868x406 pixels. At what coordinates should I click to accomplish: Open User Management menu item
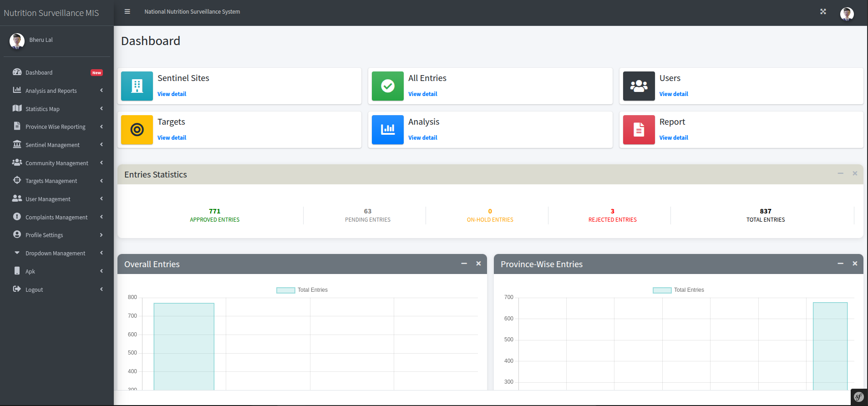click(x=58, y=199)
